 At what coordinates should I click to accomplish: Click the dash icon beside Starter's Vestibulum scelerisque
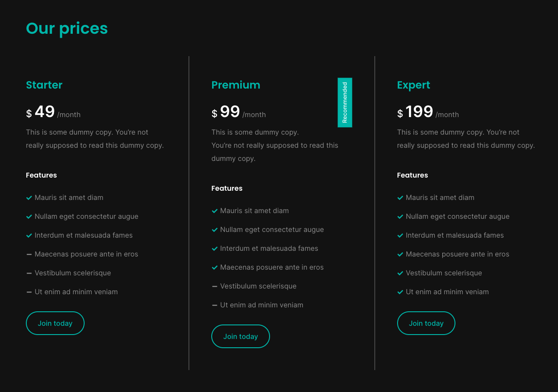(x=29, y=273)
